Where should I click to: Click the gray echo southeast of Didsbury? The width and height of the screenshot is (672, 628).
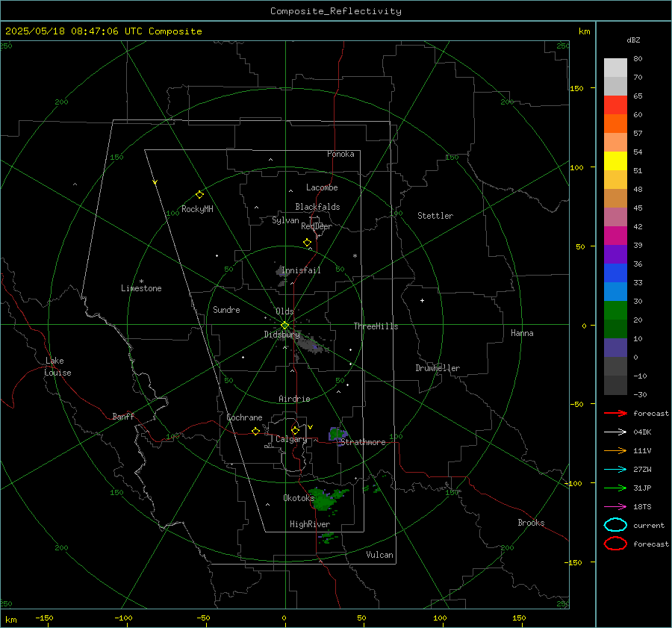(309, 344)
